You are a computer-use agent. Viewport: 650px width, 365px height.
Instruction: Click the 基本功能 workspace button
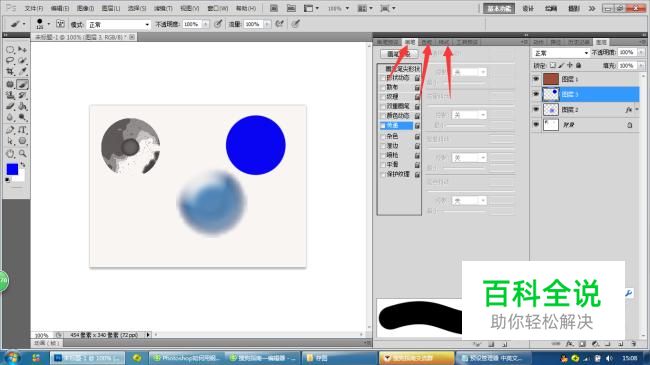coord(499,8)
